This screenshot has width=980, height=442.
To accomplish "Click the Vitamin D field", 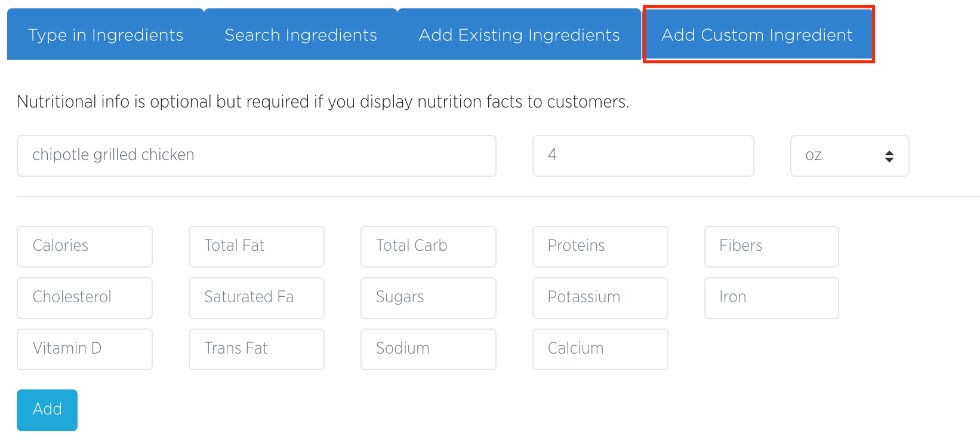I will (85, 349).
